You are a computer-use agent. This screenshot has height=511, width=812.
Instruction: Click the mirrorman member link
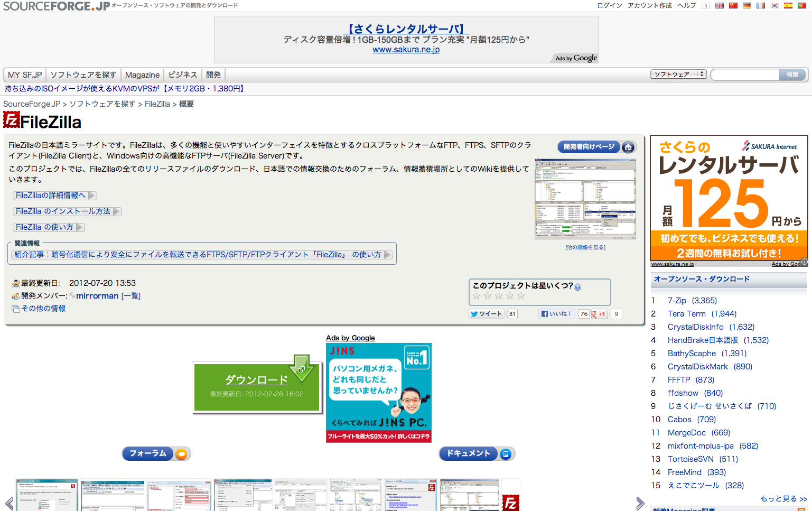[97, 296]
